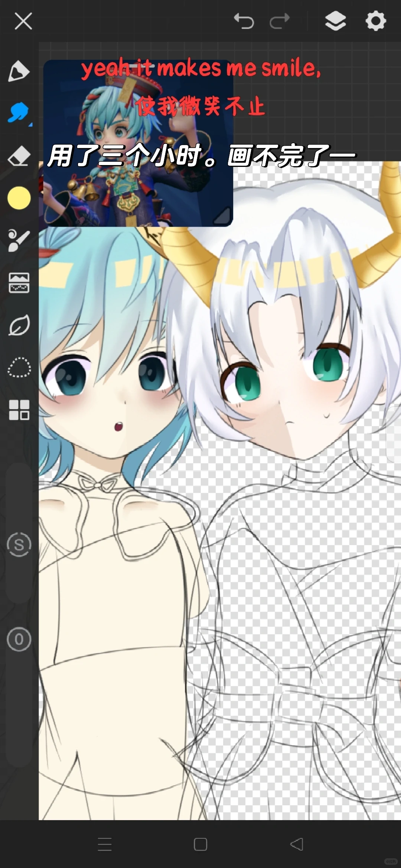Viewport: 401px width, 868px height.
Task: Open the settings gear menu
Action: [x=376, y=21]
